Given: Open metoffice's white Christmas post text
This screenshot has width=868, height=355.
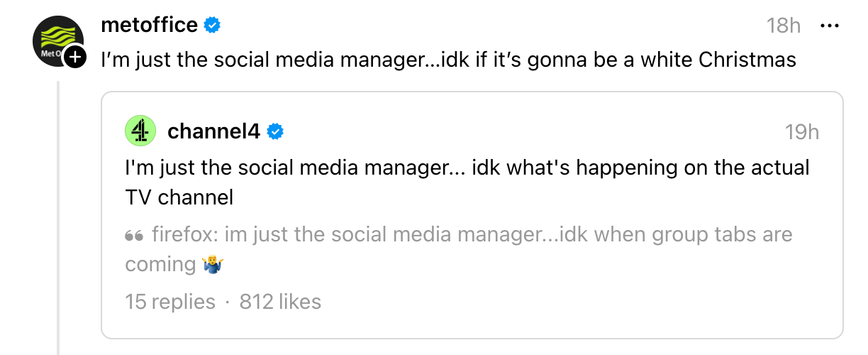Looking at the screenshot, I should [449, 60].
